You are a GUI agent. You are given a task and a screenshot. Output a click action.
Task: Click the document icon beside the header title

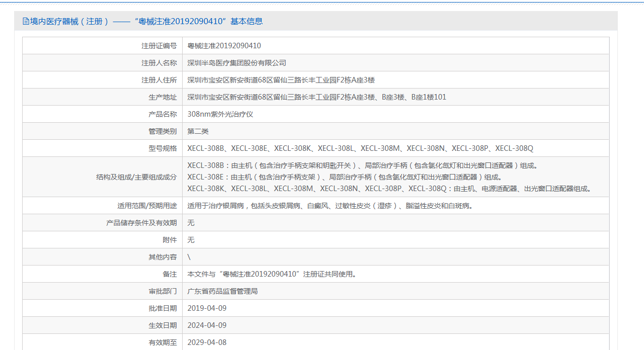click(x=26, y=21)
